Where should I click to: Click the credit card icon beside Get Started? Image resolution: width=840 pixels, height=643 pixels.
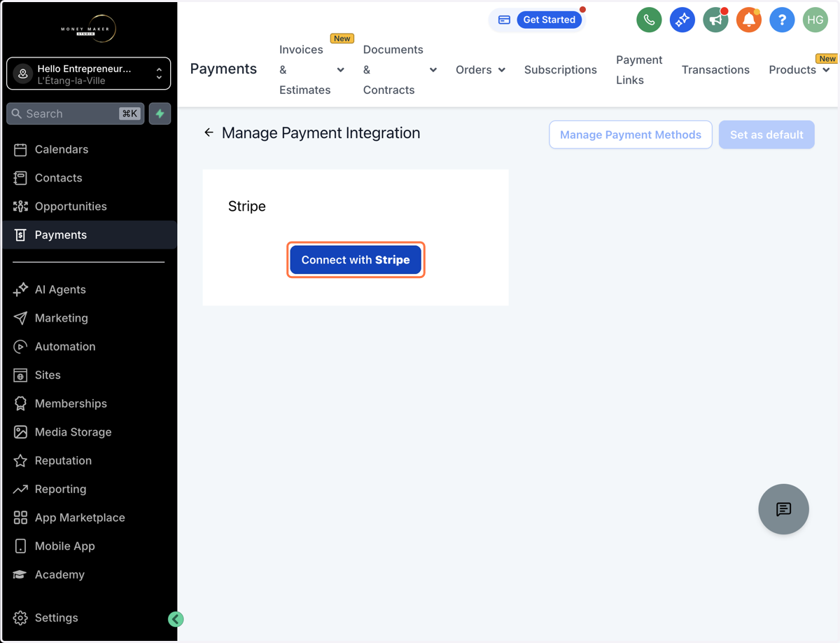tap(504, 20)
